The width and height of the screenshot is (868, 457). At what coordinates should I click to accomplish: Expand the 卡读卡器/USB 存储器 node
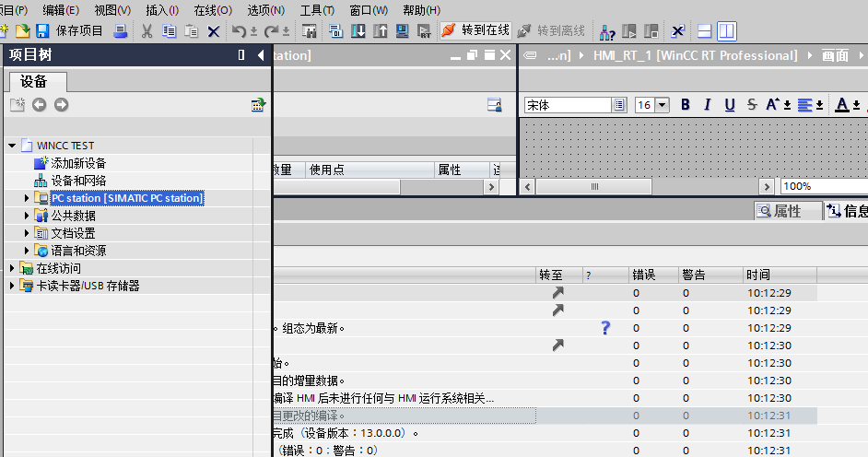point(12,286)
